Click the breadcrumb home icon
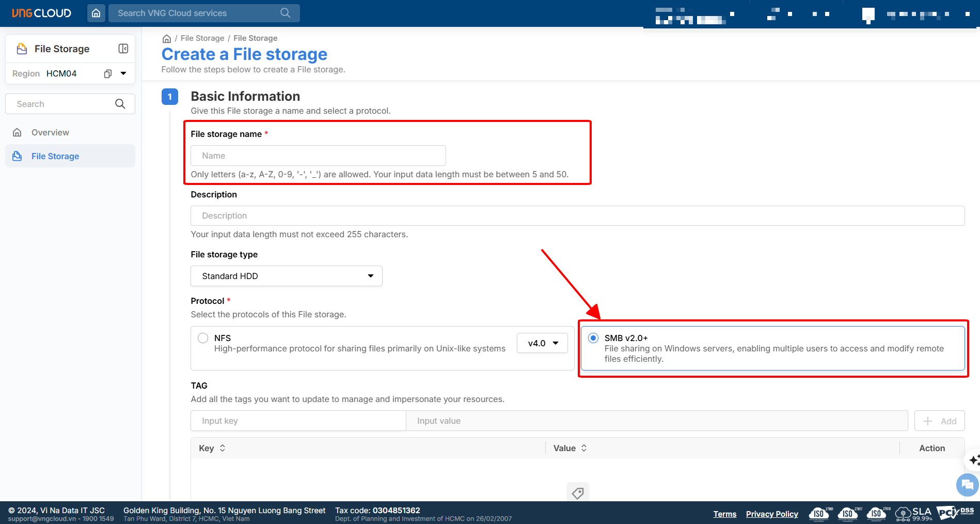The height and width of the screenshot is (524, 980). (167, 39)
